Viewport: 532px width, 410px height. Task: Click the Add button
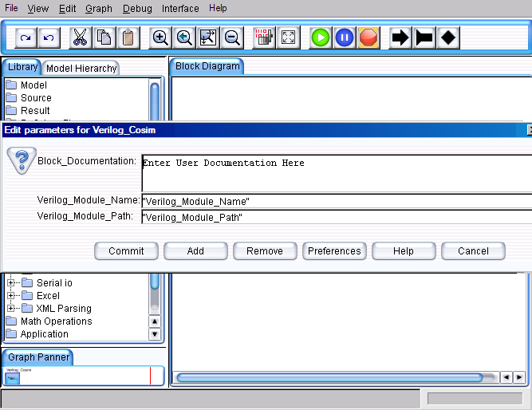click(195, 250)
